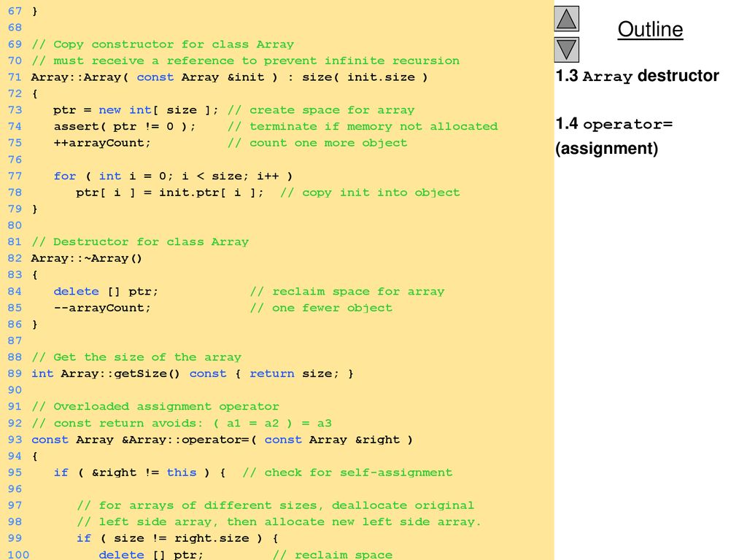747x560 pixels.
Task: Select the '1.3 Array destructor' outline entry
Action: coord(637,76)
